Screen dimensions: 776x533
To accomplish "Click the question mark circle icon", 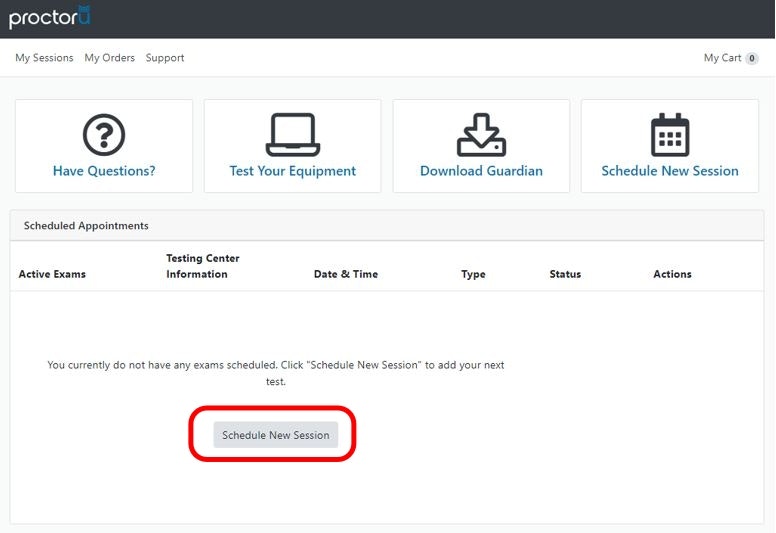I will click(x=104, y=134).
